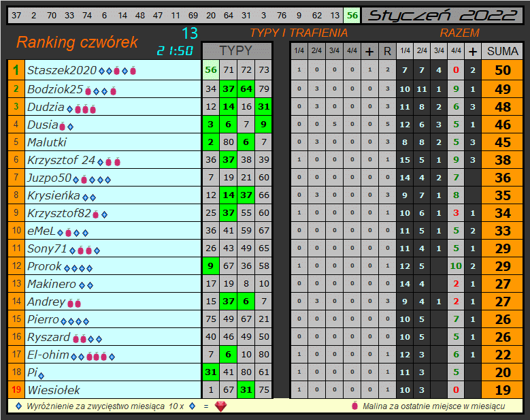530x420 pixels.
Task: Click the blue diamond next to Pi
Action: pyautogui.click(x=41, y=375)
